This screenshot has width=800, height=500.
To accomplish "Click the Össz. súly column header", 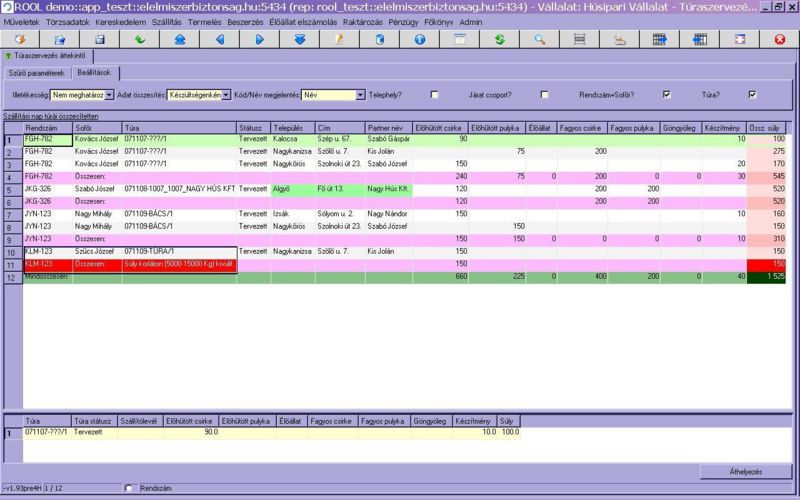I will click(766, 128).
